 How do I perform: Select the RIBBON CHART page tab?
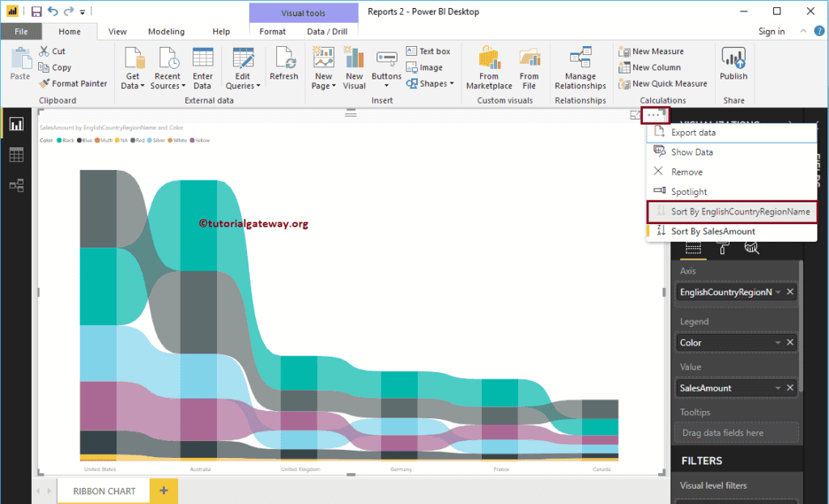point(104,491)
